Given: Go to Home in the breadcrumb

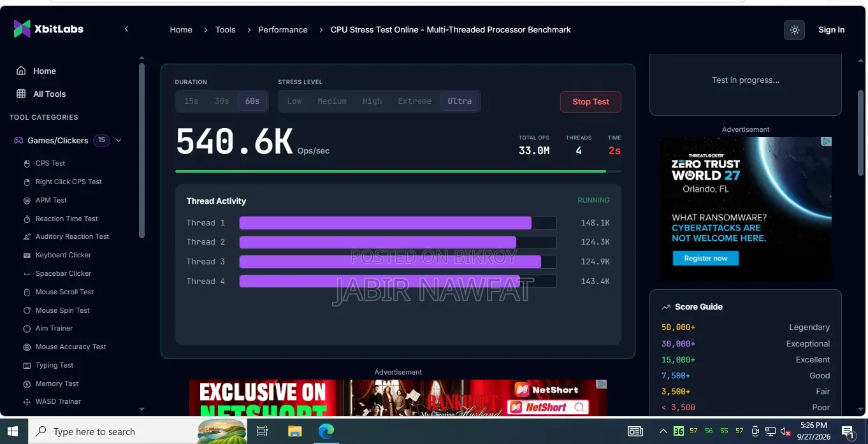Looking at the screenshot, I should coord(181,30).
